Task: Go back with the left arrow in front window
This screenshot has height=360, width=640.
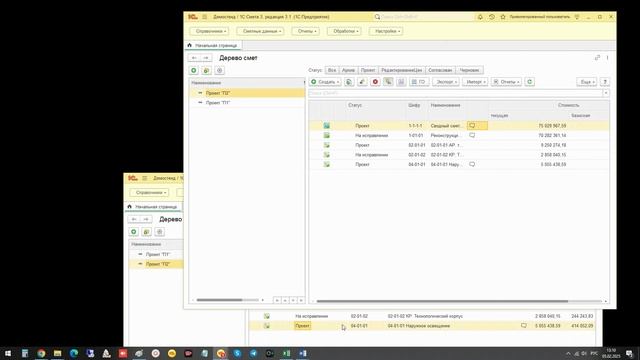Action: (x=194, y=58)
